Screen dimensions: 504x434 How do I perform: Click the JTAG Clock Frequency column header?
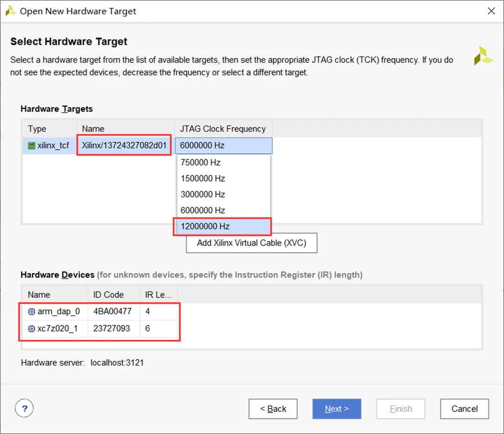(x=223, y=129)
